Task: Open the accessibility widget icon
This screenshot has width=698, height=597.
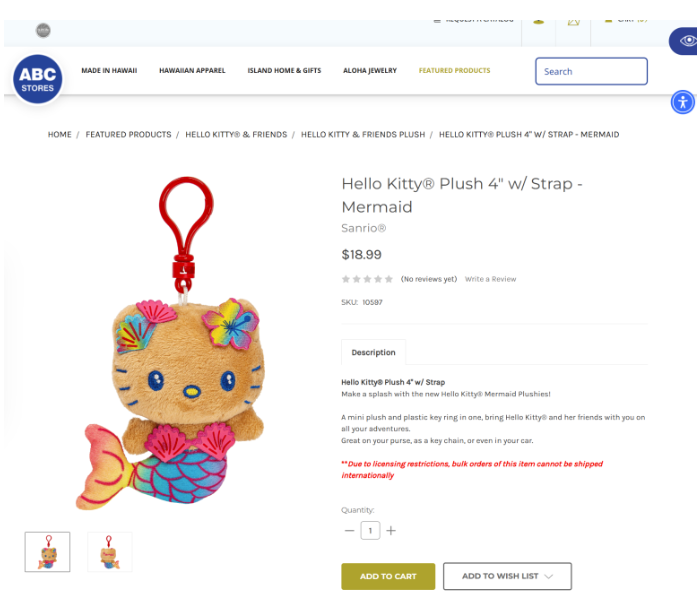Action: 682,102
